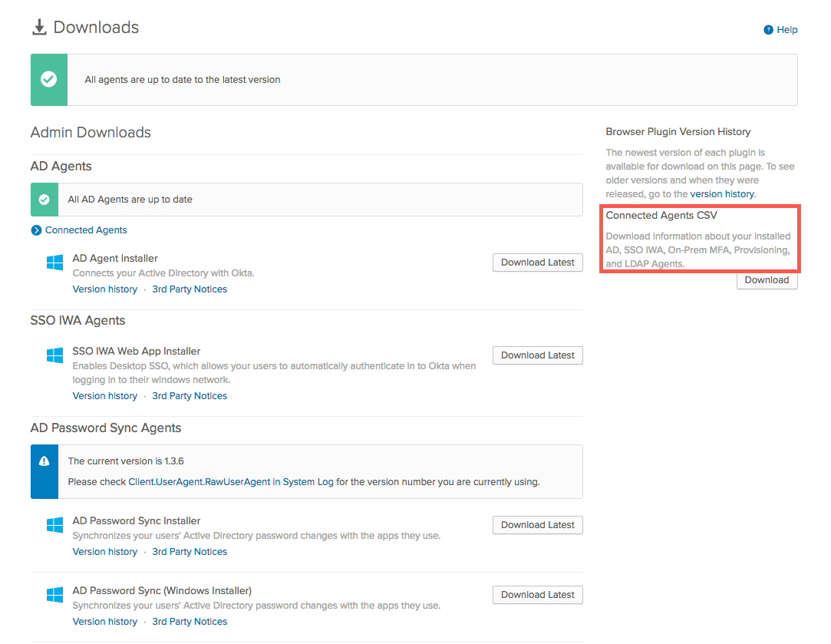Viewport: 831px width, 644px height.
Task: Open Version history under AD Password Sync (Windows Installer)
Action: [105, 622]
